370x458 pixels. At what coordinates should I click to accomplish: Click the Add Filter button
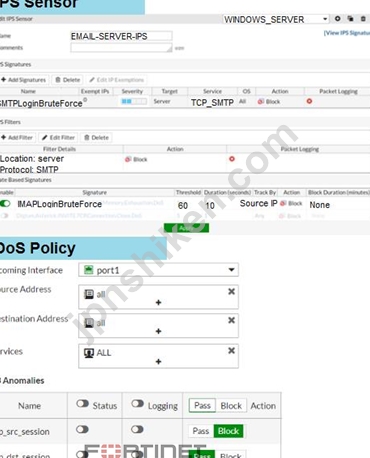tap(17, 138)
